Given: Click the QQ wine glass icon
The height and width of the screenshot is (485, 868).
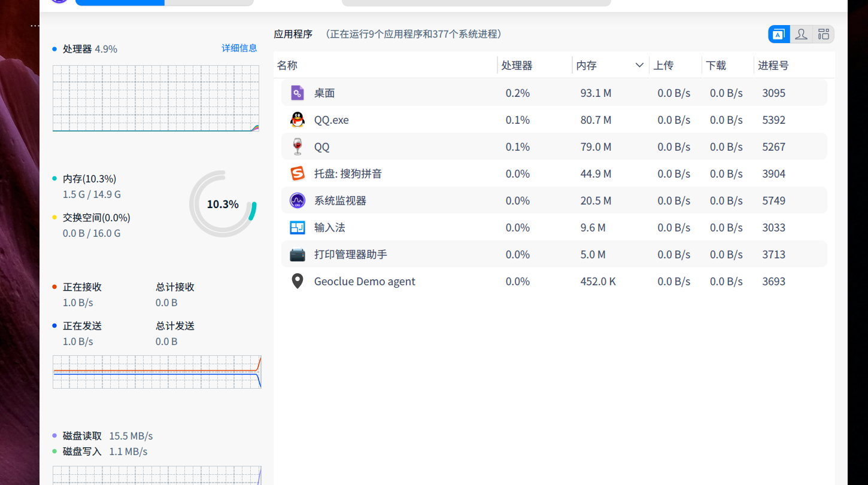Looking at the screenshot, I should tap(298, 147).
